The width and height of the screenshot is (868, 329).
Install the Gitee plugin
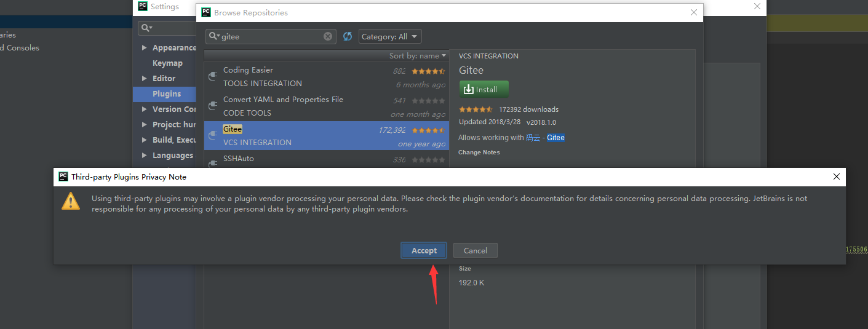click(x=484, y=89)
